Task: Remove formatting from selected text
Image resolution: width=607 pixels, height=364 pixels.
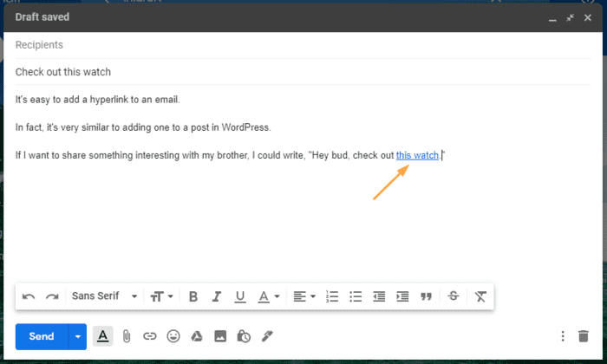Action: click(x=480, y=296)
